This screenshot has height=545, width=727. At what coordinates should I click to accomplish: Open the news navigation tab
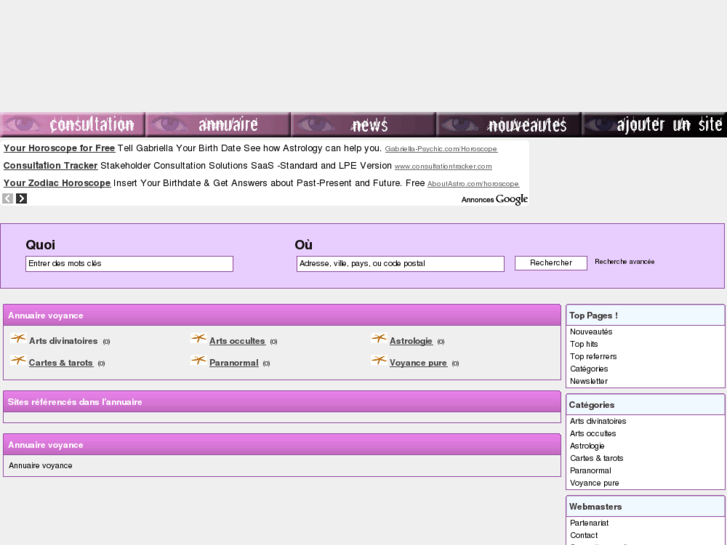pyautogui.click(x=364, y=124)
